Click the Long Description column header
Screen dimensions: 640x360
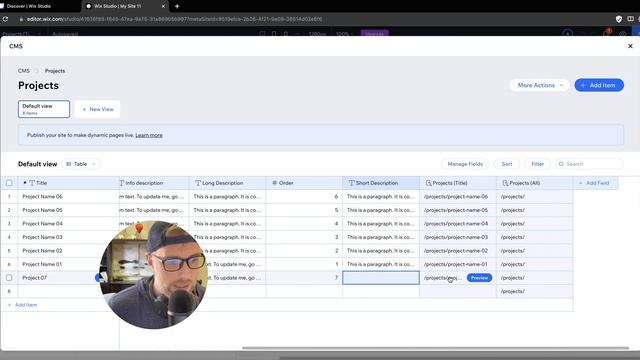(x=227, y=183)
